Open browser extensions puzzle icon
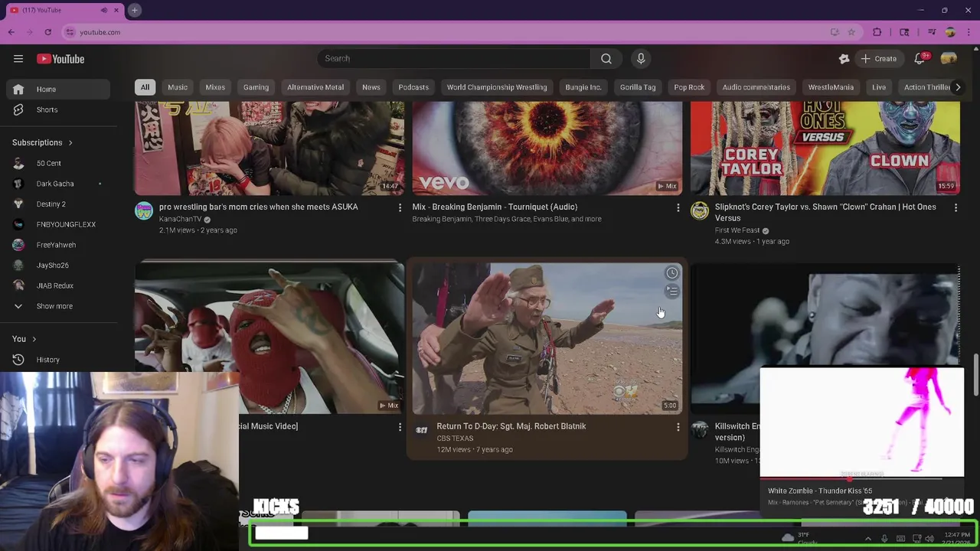The height and width of the screenshot is (551, 980). (877, 32)
